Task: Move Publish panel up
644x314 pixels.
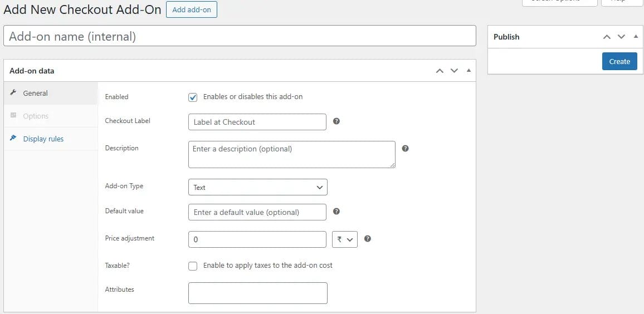Action: point(607,37)
